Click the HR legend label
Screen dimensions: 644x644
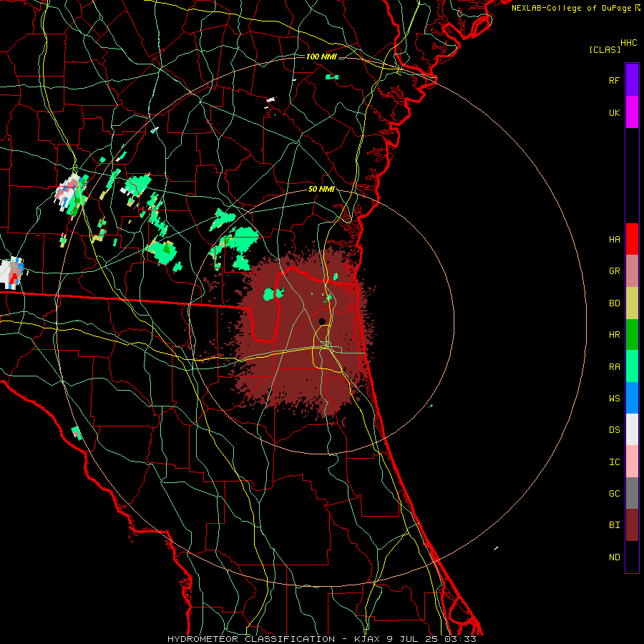click(x=614, y=335)
